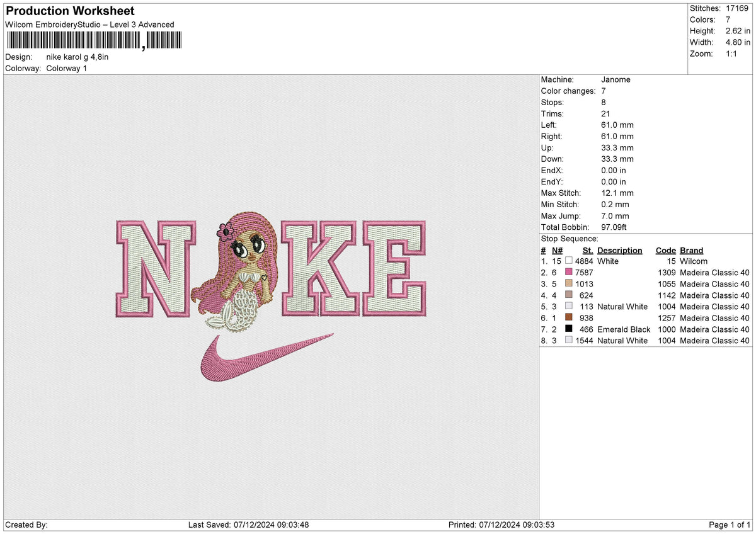
Task: Click the 'Color changes:' label
Action: click(568, 91)
